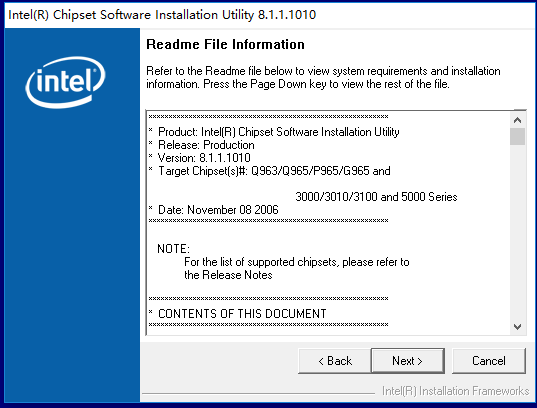This screenshot has width=537, height=408.
Task: Click the Release: Production line
Action: click(206, 145)
